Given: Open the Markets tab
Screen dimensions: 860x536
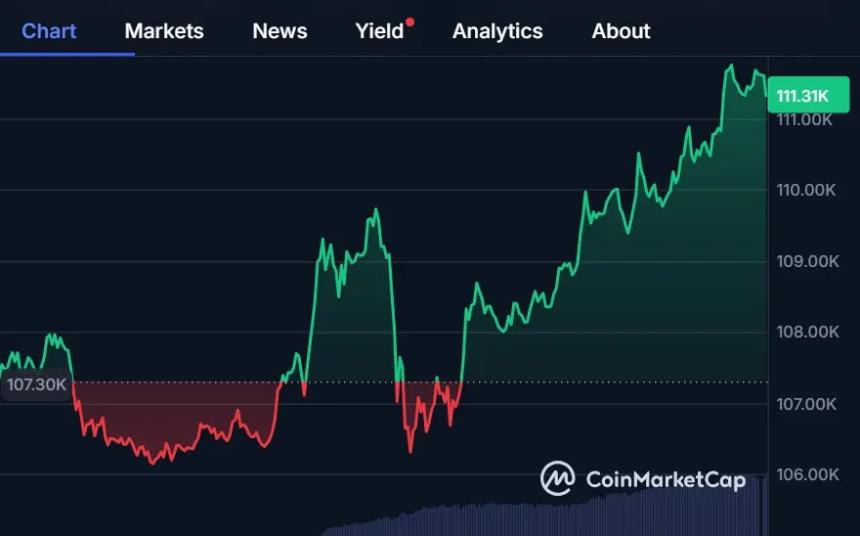Looking at the screenshot, I should 164,31.
